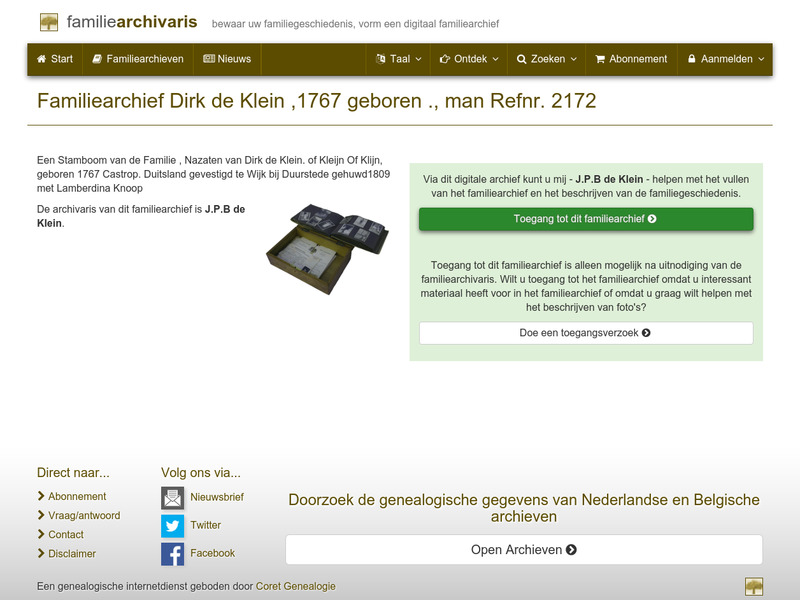This screenshot has width=800, height=600.
Task: Switch to the Familiearchieven menu item
Action: click(x=140, y=59)
